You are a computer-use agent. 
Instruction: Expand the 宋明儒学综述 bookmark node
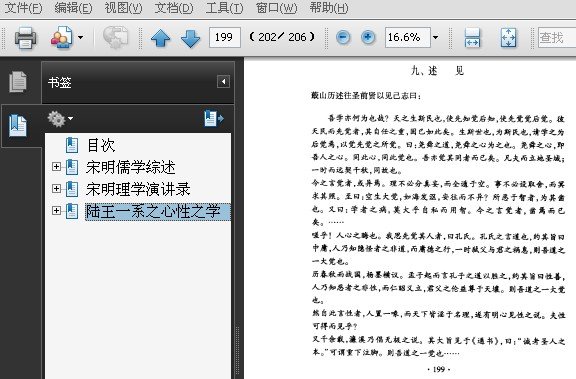tap(56, 167)
